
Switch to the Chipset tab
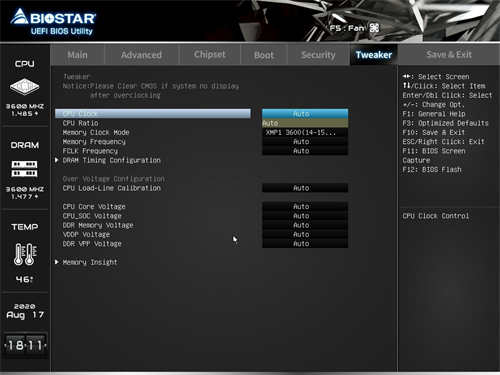[210, 55]
